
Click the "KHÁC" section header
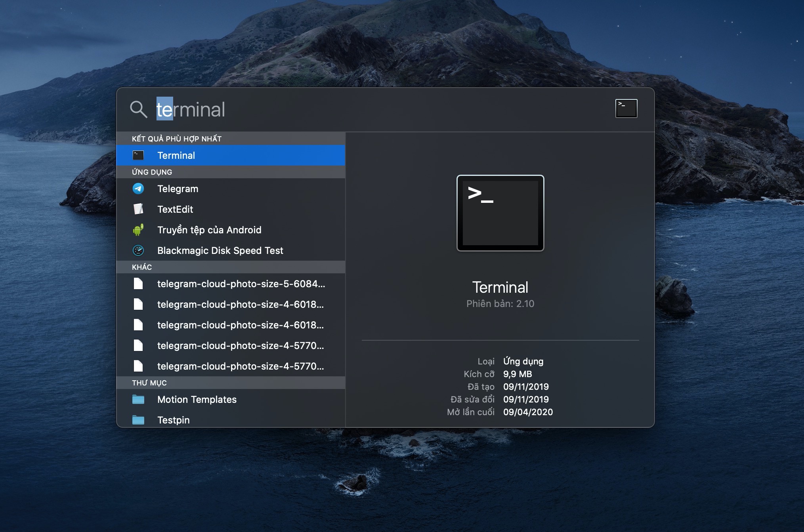[x=142, y=267]
